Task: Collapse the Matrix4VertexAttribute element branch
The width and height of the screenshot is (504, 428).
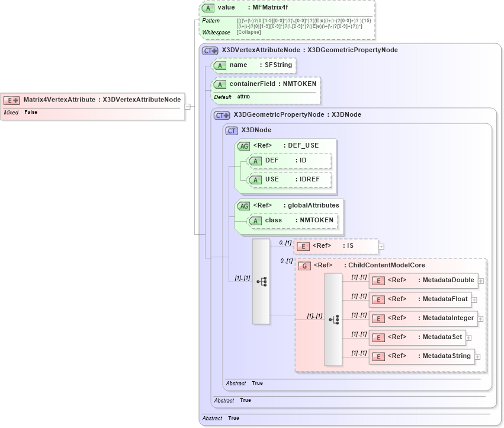Action: point(188,107)
